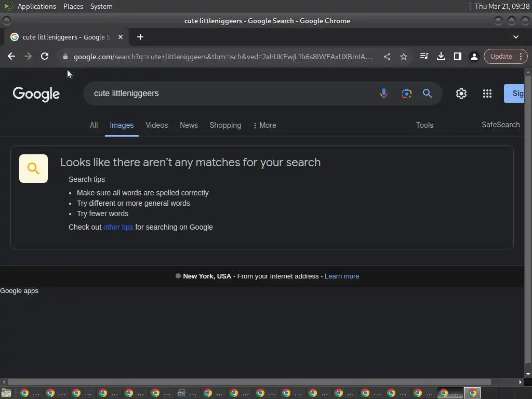Open the System menu

point(101,6)
